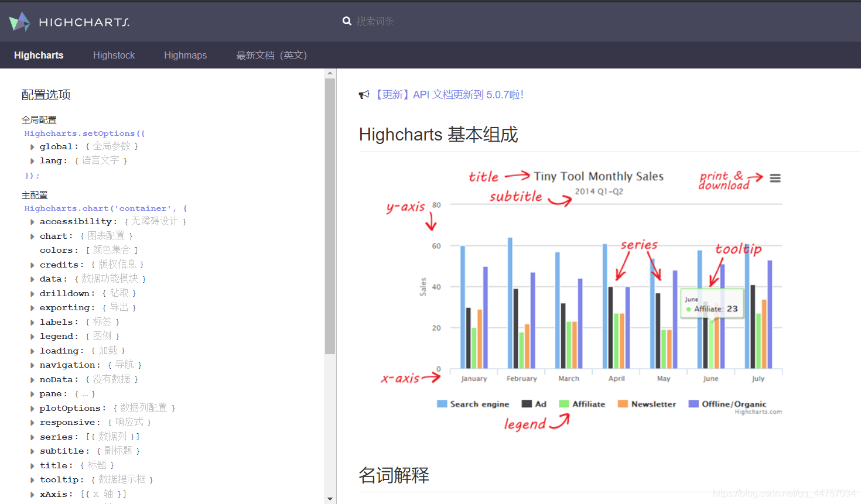The width and height of the screenshot is (861, 504).
Task: Click the Tiny Tool Monthly Sales title
Action: click(x=599, y=176)
